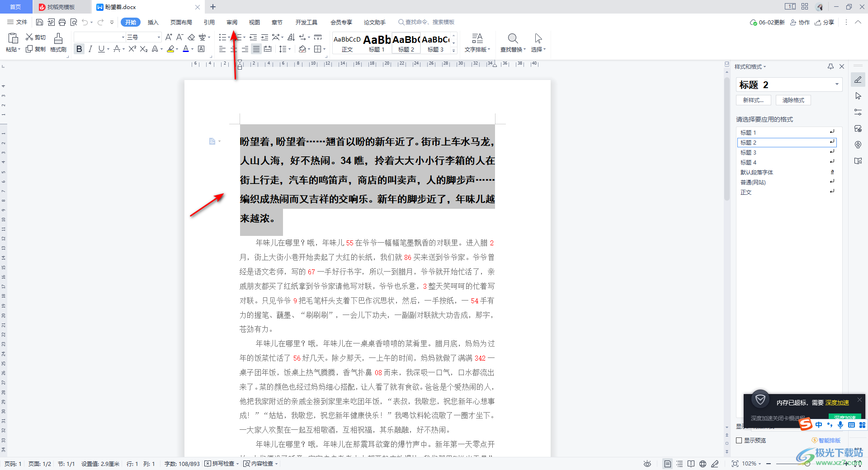The width and height of the screenshot is (868, 470).
Task: Click the Copy button
Action: click(36, 49)
